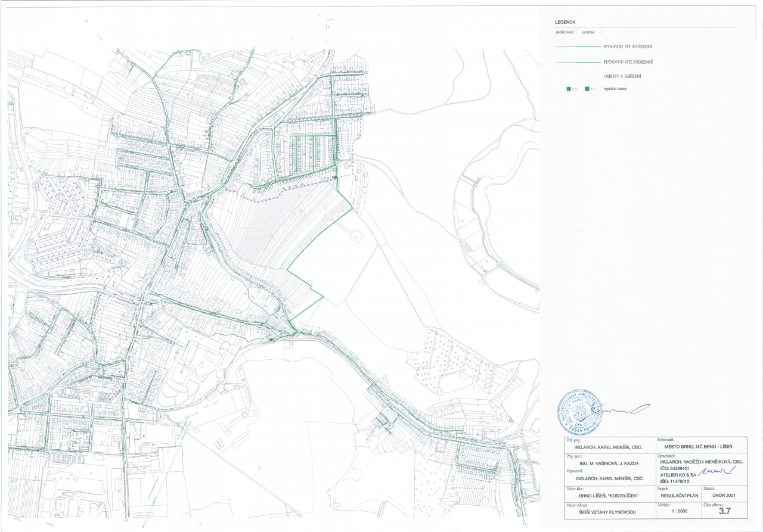Click the first green 'rs' station square
Viewport: 763px width, 532px height.
(x=569, y=89)
